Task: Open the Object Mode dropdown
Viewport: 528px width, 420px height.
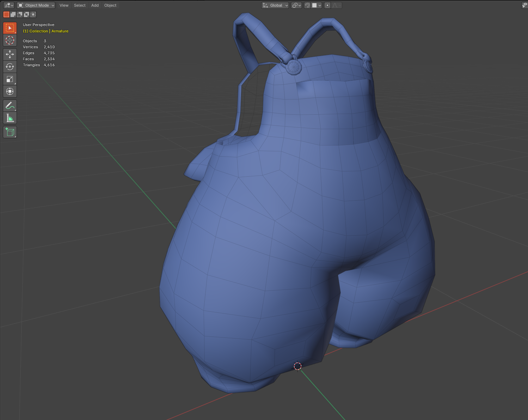Action: tap(36, 5)
